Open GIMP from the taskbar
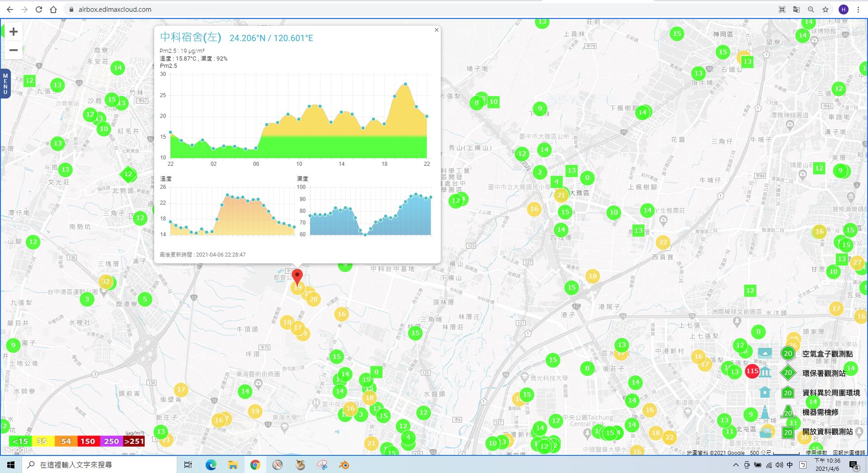Screen dimensions: 868x473 (300, 465)
